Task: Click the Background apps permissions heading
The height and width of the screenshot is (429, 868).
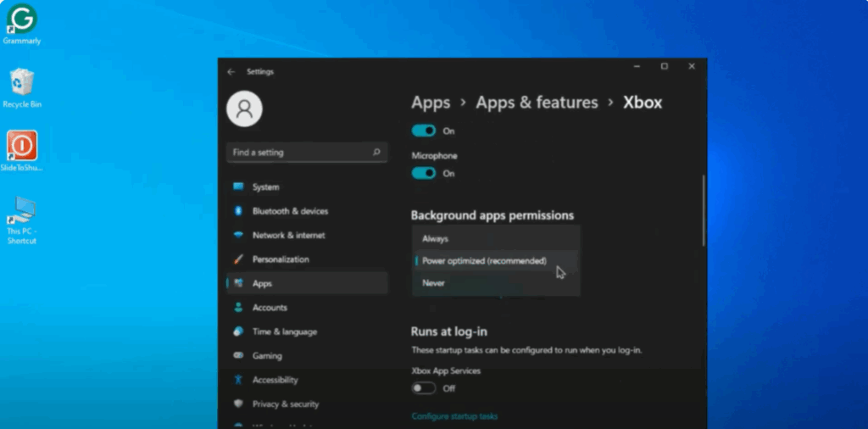Action: coord(492,215)
